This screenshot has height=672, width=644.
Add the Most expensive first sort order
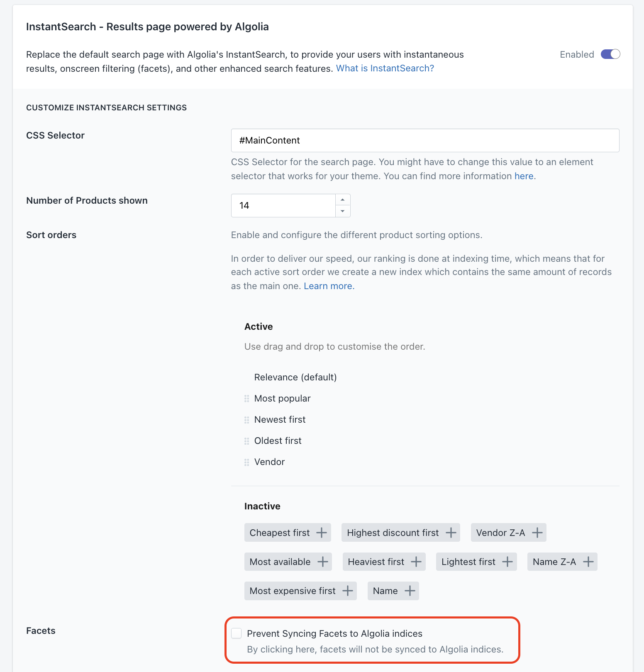pyautogui.click(x=348, y=591)
